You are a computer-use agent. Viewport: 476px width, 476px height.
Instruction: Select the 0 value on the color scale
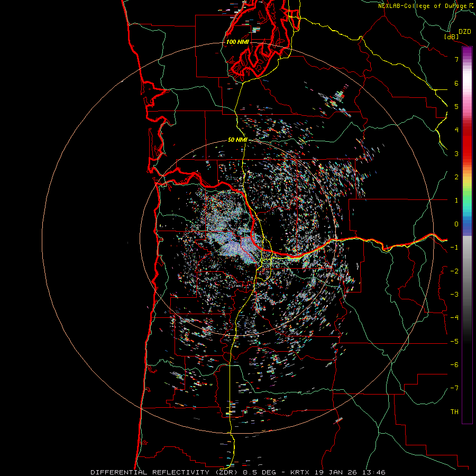coord(456,224)
